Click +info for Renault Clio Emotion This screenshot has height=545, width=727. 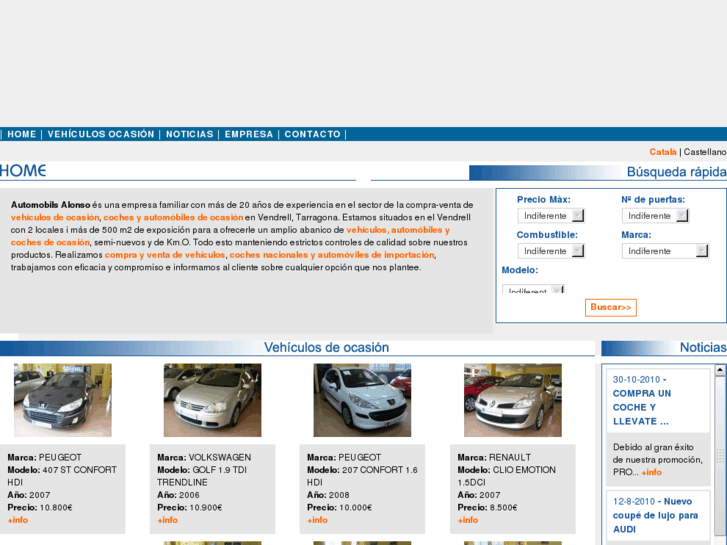tap(468, 520)
